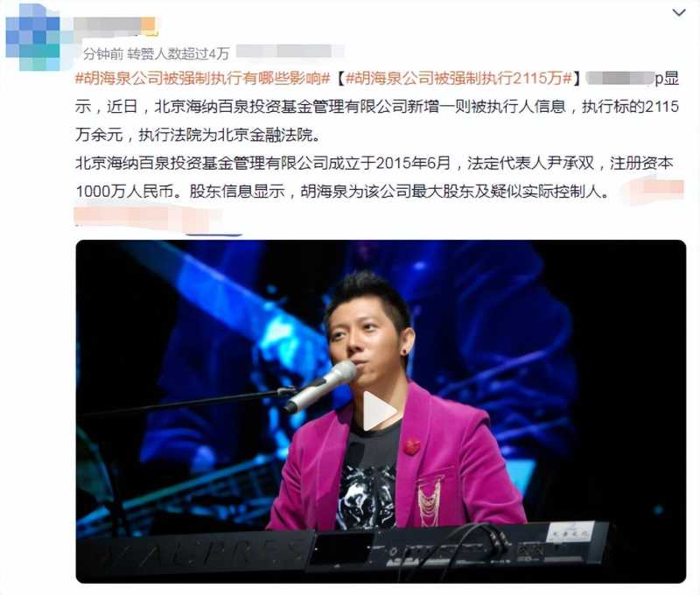Viewport: 700px width, 595px height.
Task: Play the embedded video
Action: click(x=379, y=411)
